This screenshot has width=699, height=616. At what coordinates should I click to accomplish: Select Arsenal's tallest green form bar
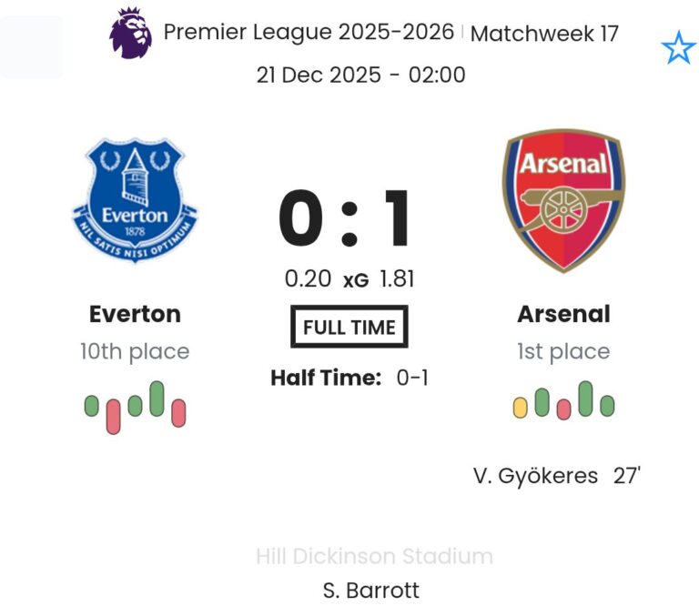585,399
